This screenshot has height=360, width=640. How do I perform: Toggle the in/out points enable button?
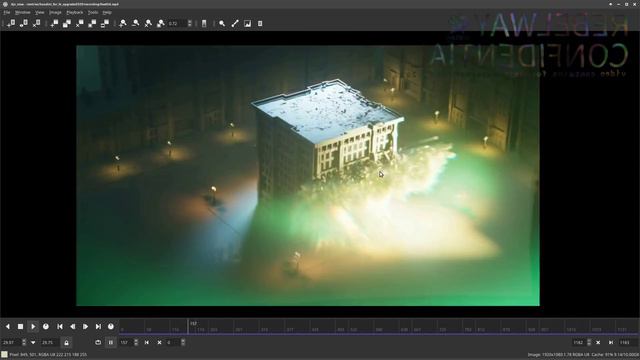click(111, 342)
